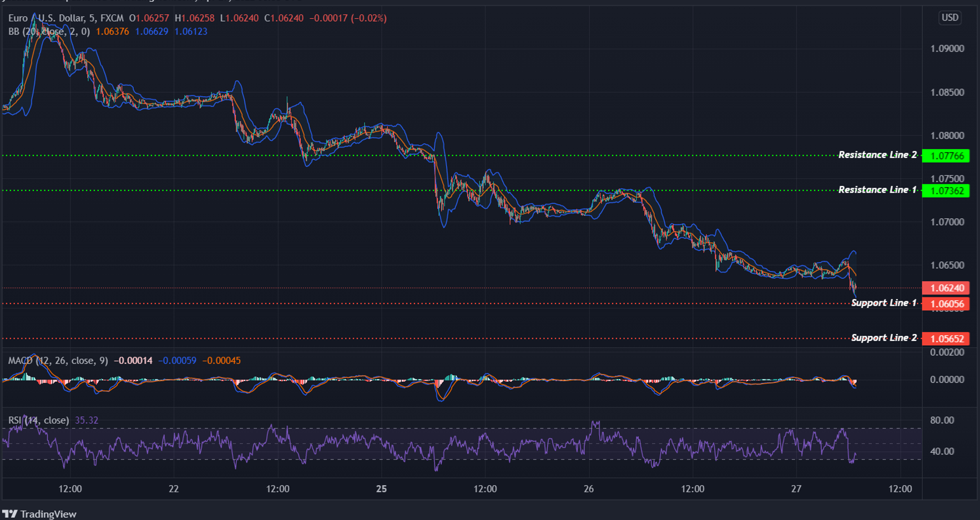Click the Support Line 1 label
Image resolution: width=980 pixels, height=520 pixels.
click(x=883, y=303)
